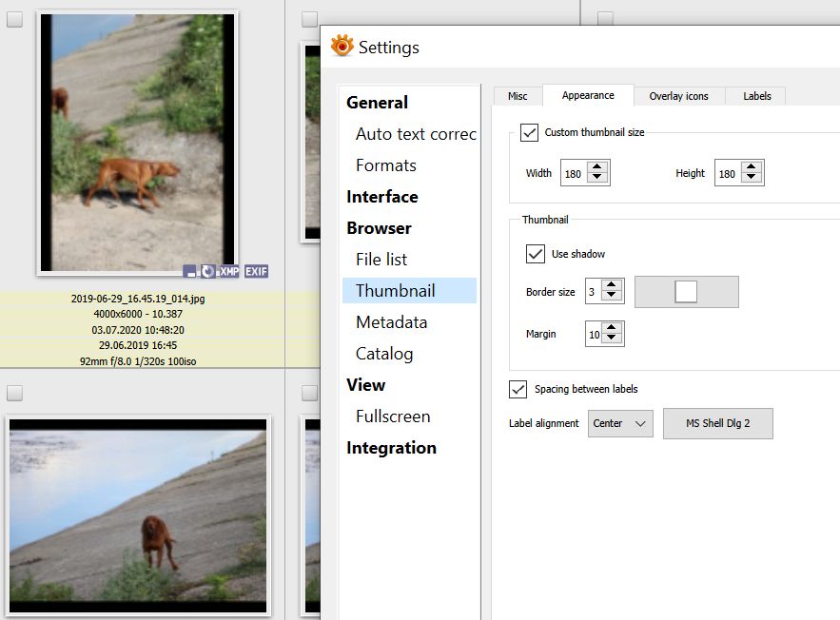The image size is (840, 620).
Task: Select the walking dog photo thumbnail
Action: click(x=136, y=143)
